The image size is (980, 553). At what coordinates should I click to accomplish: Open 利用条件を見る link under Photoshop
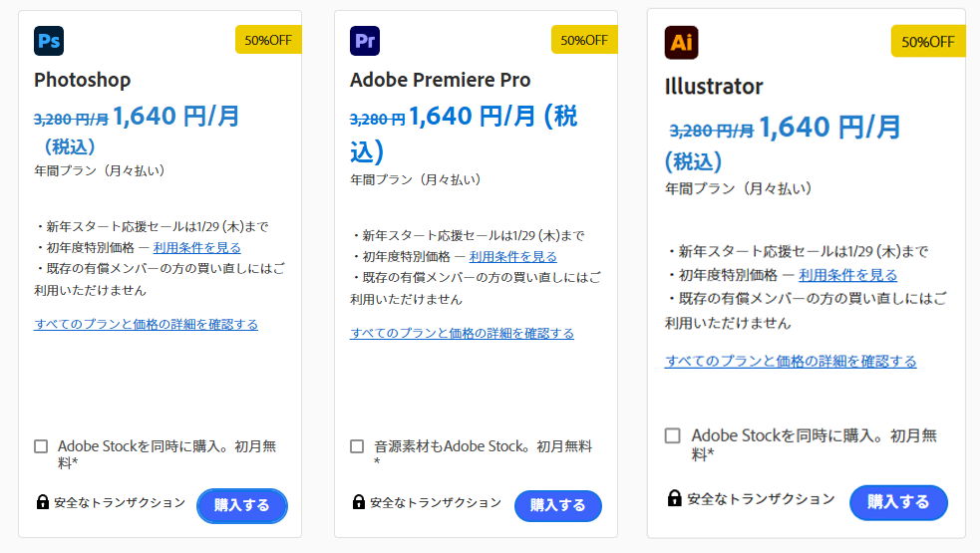coord(196,247)
